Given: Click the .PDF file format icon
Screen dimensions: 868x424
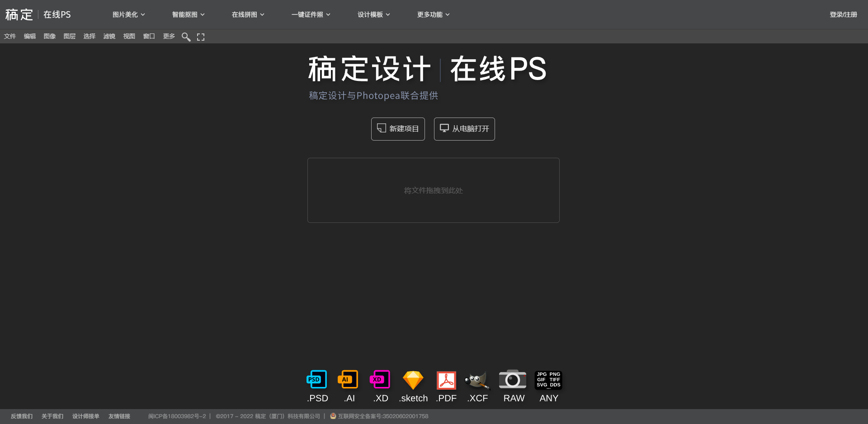Looking at the screenshot, I should click(446, 380).
